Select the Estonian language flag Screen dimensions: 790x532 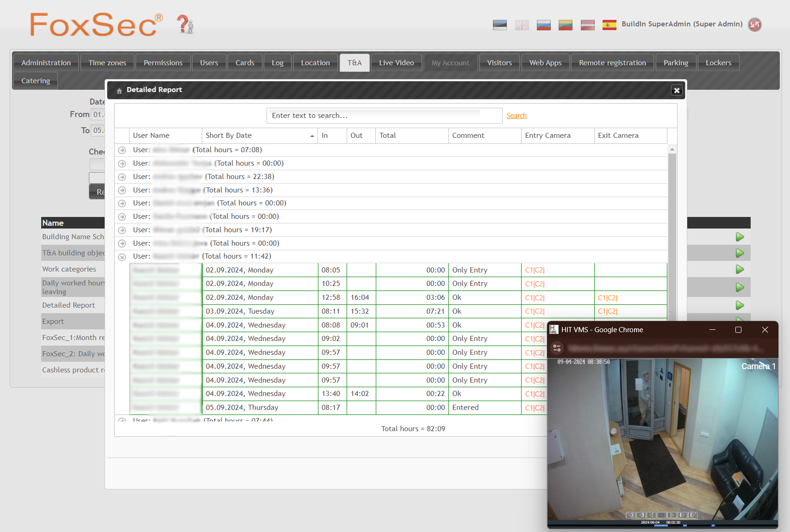coord(499,25)
